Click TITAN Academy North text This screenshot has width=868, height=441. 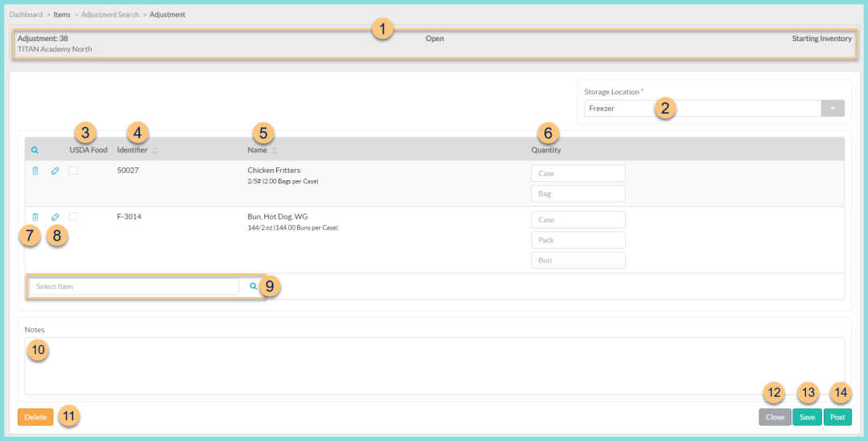click(x=55, y=49)
